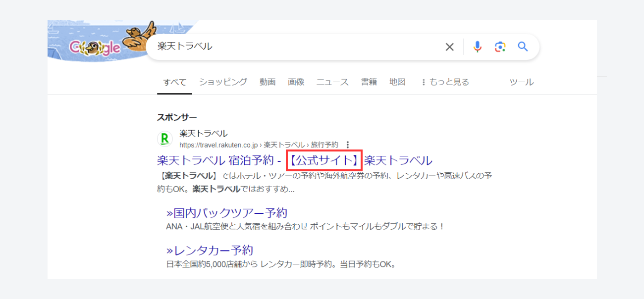Select the すべて tab

(175, 82)
